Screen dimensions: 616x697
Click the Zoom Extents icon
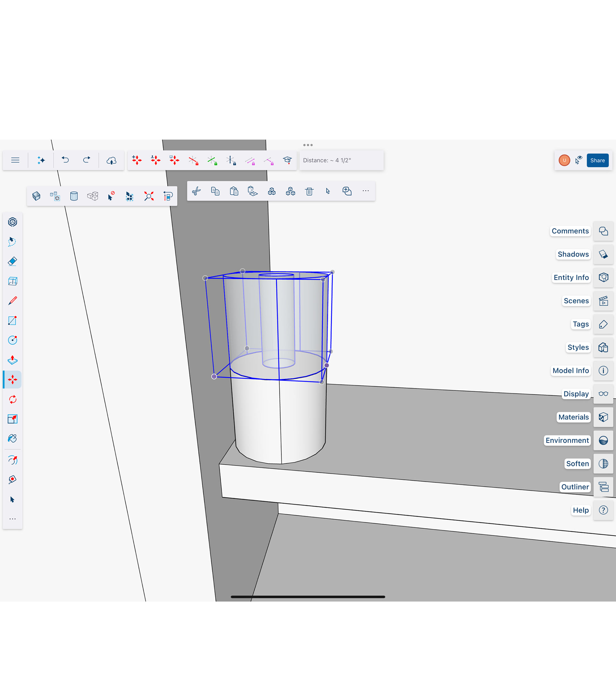149,196
